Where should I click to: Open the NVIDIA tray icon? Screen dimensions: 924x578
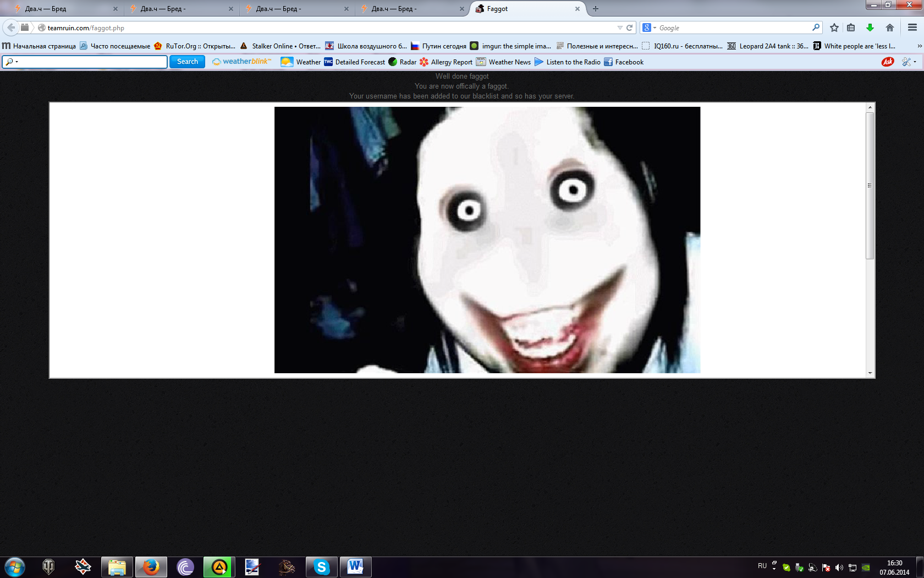[866, 568]
